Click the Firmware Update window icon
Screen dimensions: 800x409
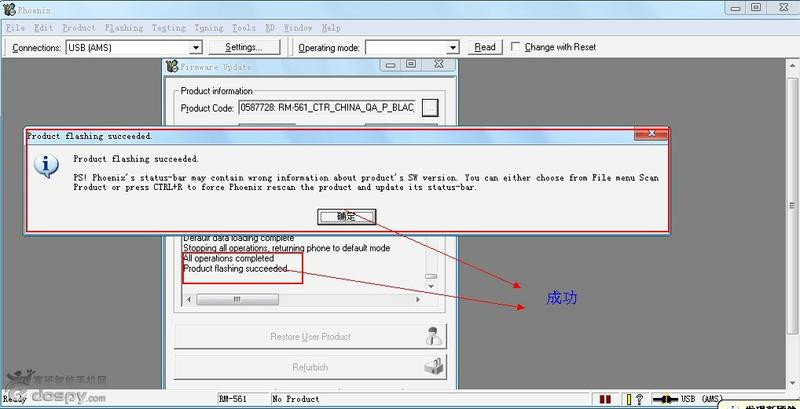click(172, 66)
